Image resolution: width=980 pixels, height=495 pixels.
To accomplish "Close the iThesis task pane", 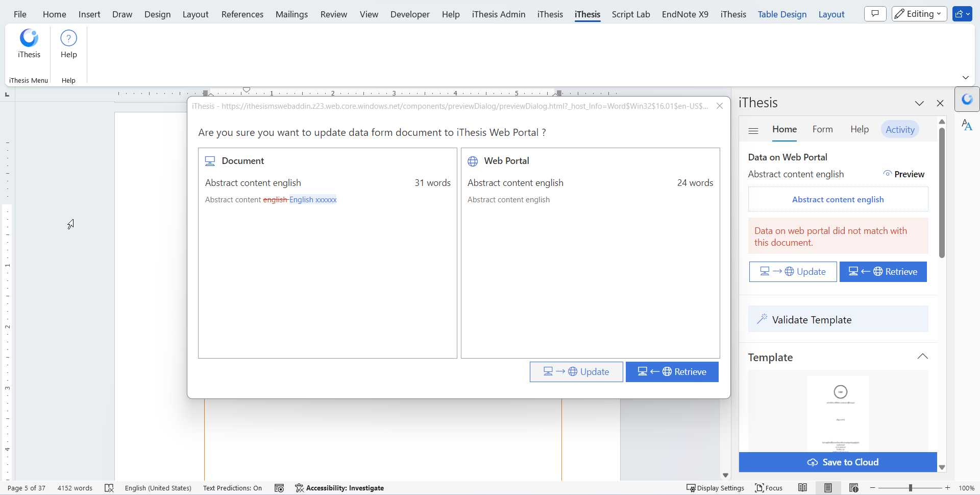I will 940,103.
